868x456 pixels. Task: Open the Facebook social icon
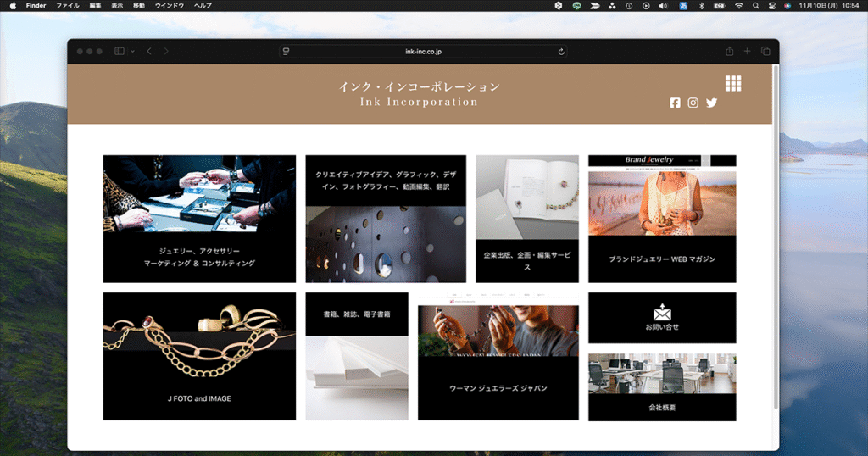[675, 103]
